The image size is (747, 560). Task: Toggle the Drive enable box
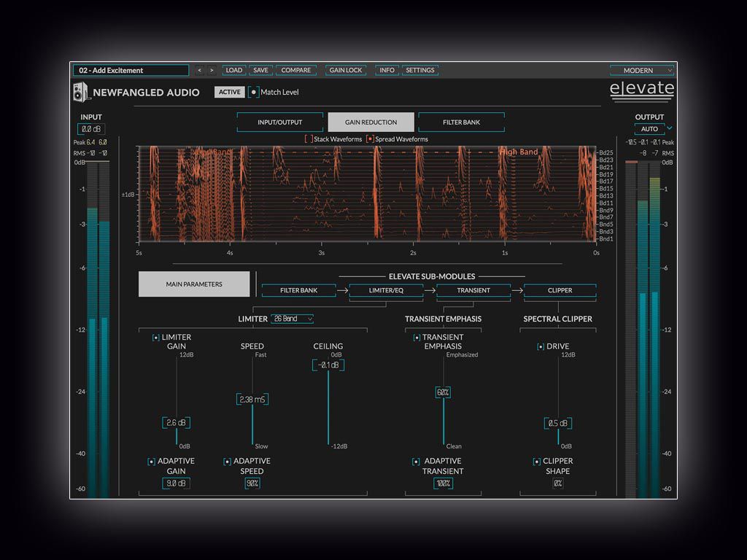click(541, 346)
